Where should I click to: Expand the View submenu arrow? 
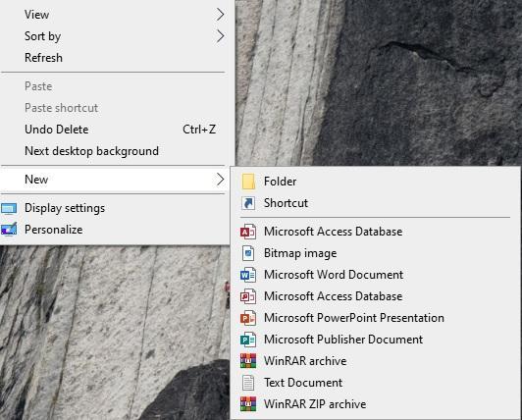(220, 15)
